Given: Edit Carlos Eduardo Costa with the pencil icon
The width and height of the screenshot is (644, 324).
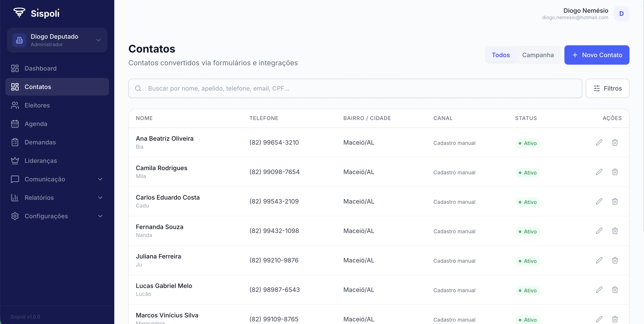Looking at the screenshot, I should pyautogui.click(x=599, y=202).
